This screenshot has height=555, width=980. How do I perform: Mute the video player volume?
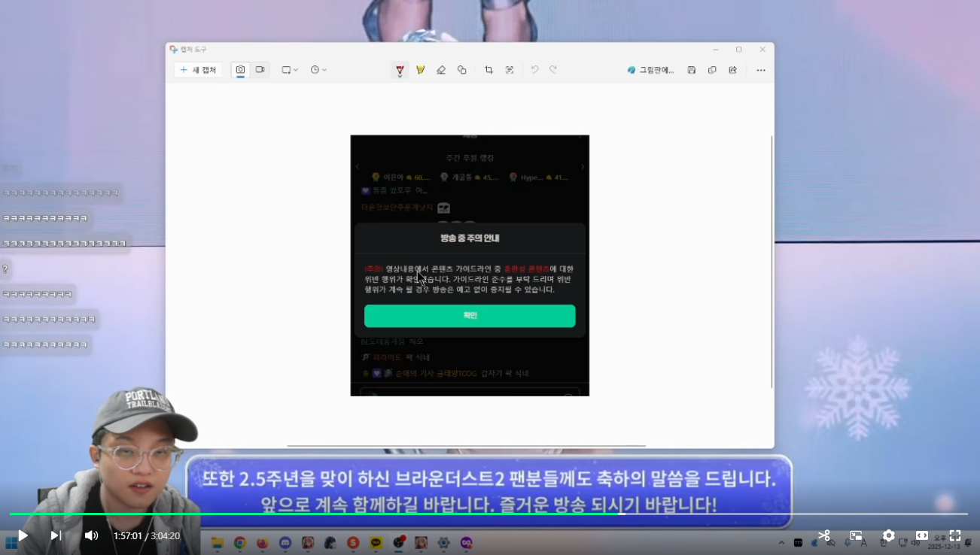[x=91, y=535]
